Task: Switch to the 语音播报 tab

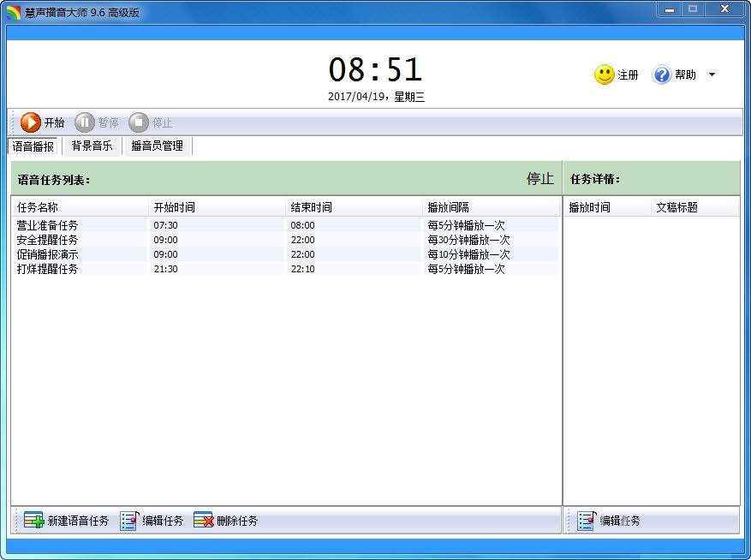Action: point(33,146)
